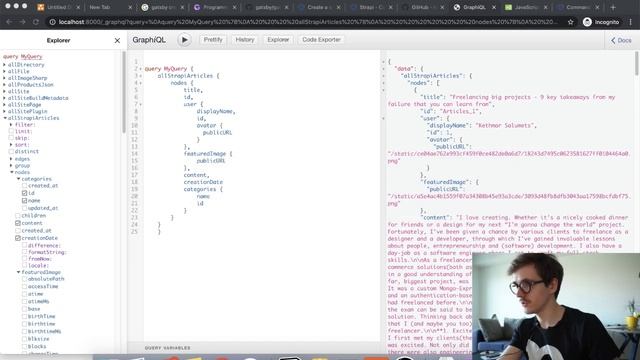Open the History panel

click(x=245, y=40)
